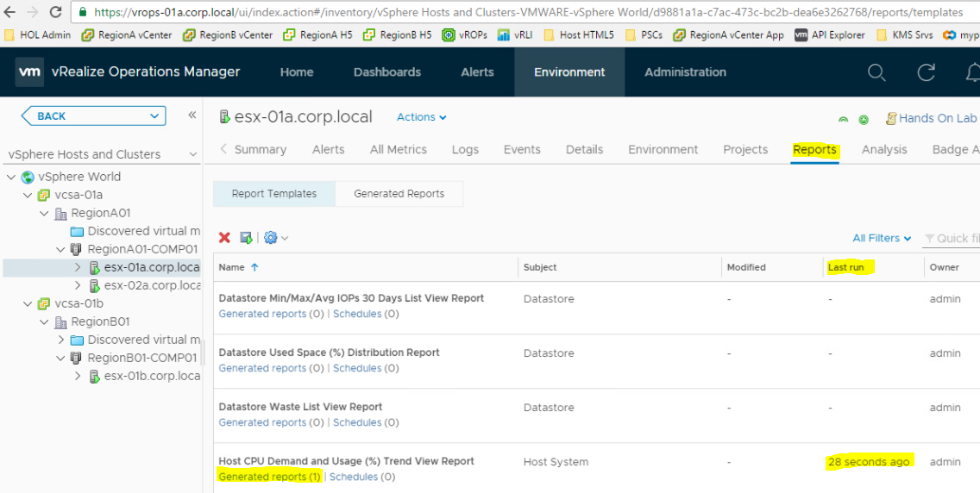Viewport: 980px width, 493px height.
Task: Switch to the Summary tab
Action: click(261, 150)
